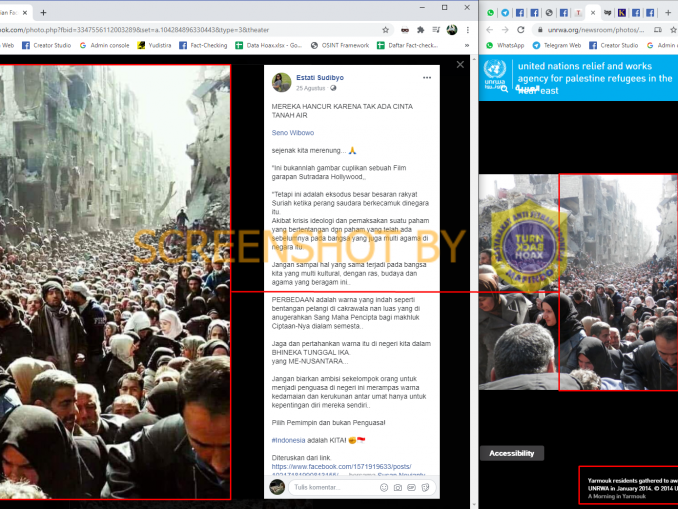
Task: Open a new tab in right Chrome window
Action: point(668,13)
